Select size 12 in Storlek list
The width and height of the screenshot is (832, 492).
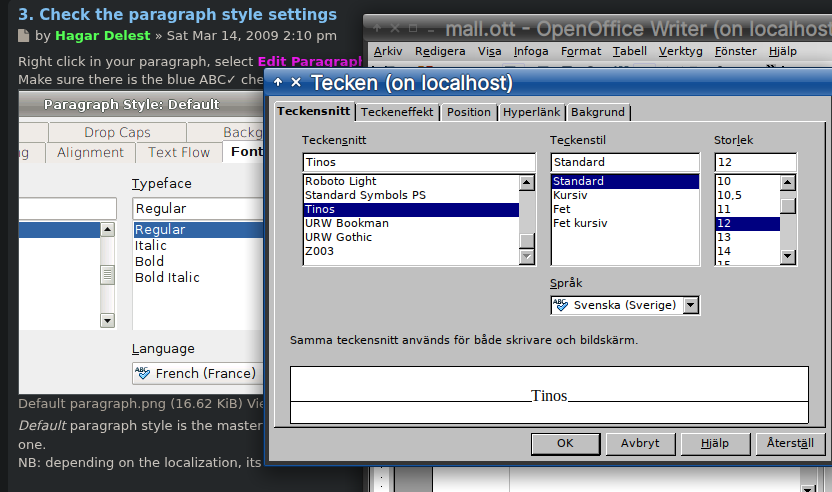coord(748,223)
